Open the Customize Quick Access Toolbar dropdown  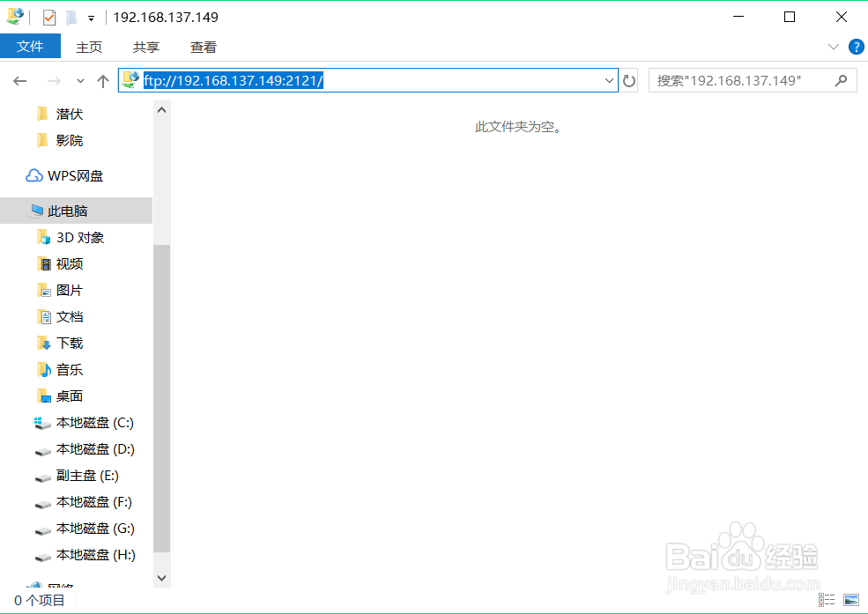pos(91,16)
